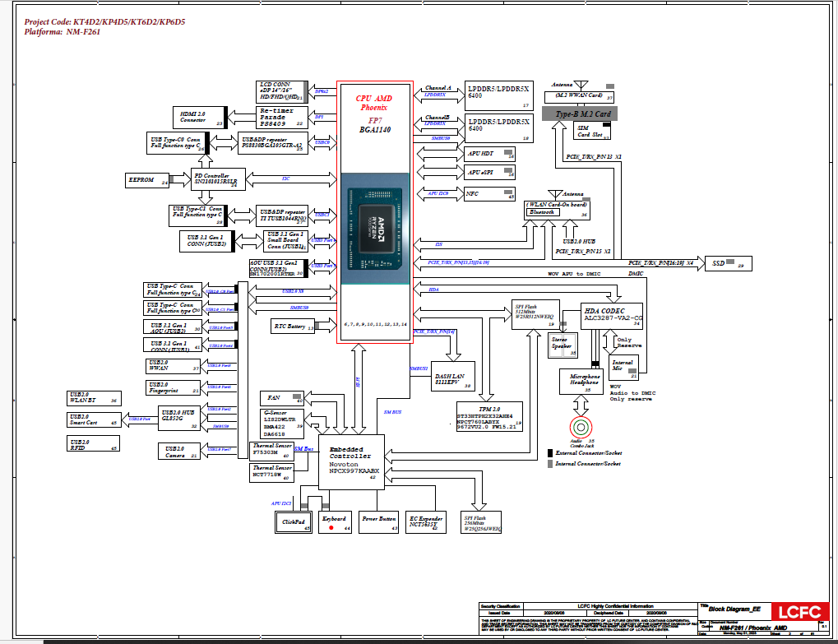Click the LCD CONN eDP block
Viewport: 838px width, 644px height.
(x=282, y=92)
